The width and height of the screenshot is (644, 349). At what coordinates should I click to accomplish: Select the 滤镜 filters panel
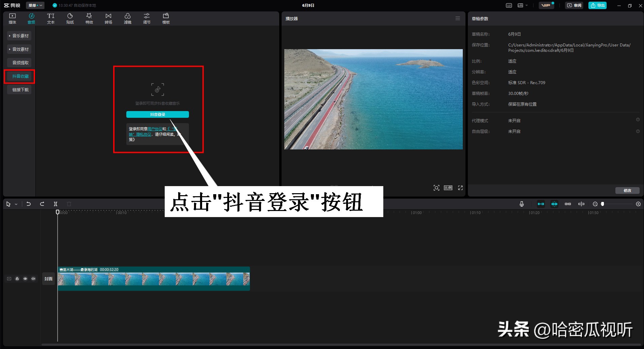pos(127,18)
